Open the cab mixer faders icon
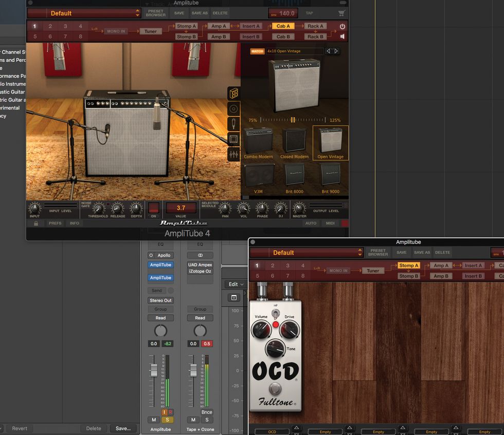Screen dimensions: 504x435 (x=233, y=155)
